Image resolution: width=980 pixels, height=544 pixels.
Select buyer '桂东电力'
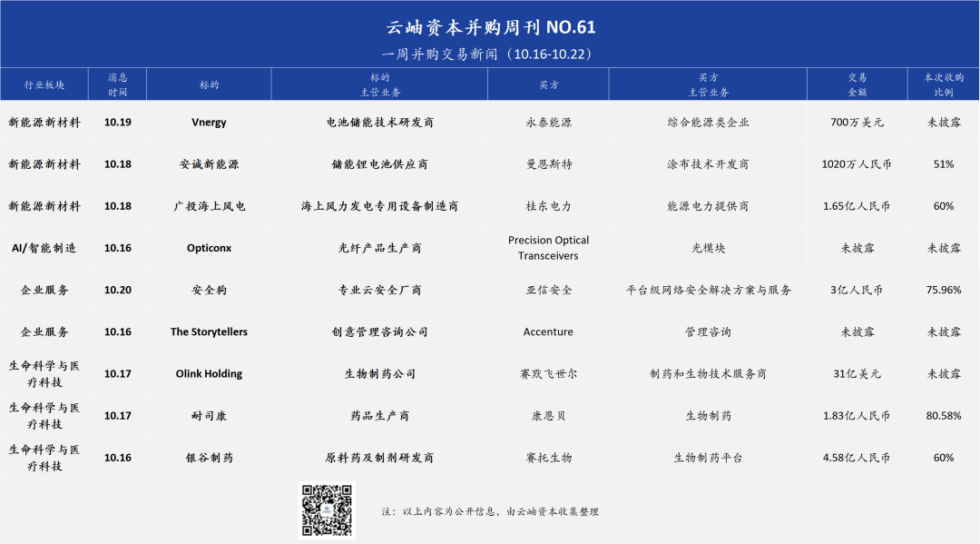point(548,206)
